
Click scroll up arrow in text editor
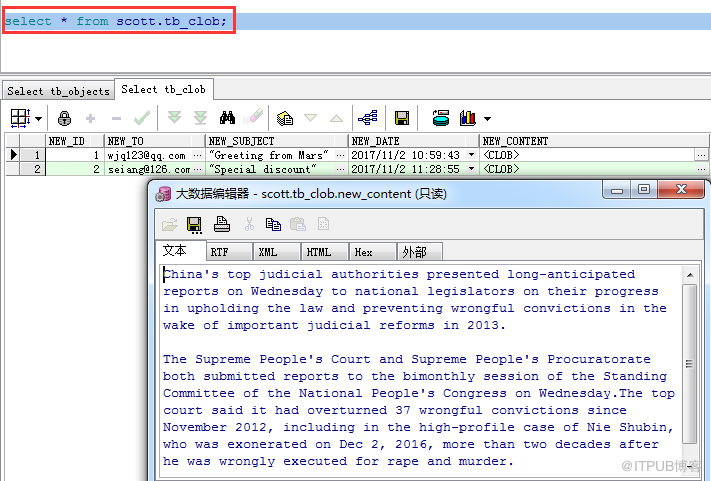pyautogui.click(x=690, y=275)
